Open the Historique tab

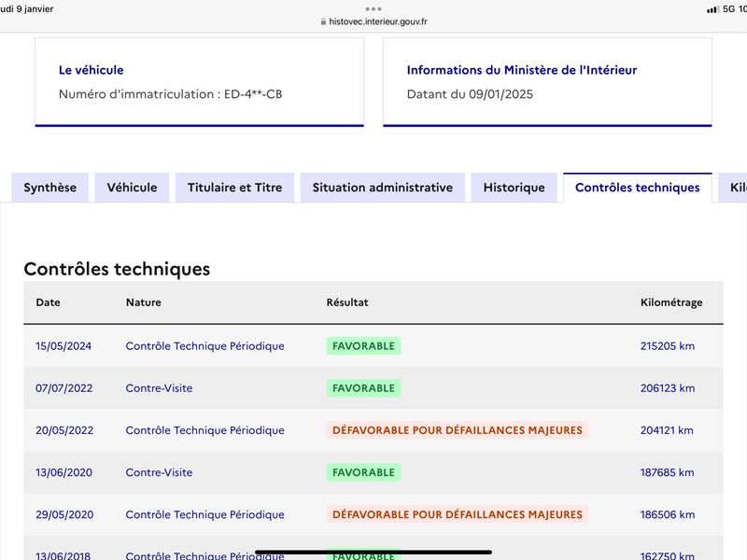514,188
